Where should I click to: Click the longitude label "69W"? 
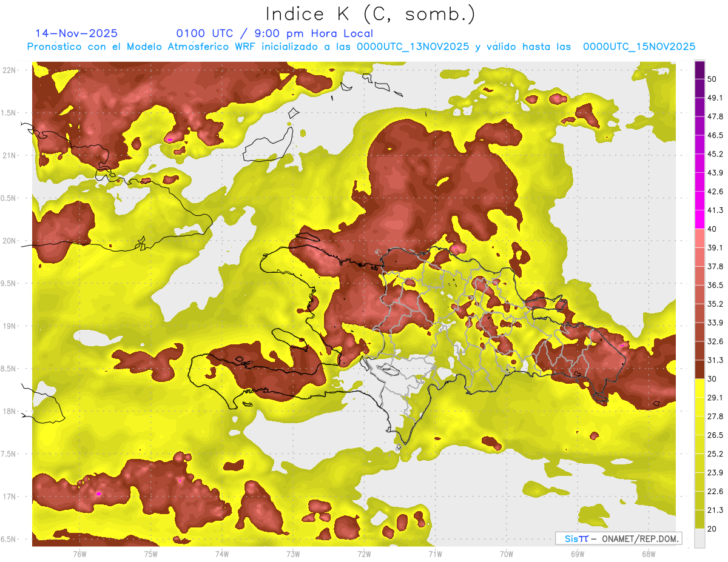click(577, 554)
